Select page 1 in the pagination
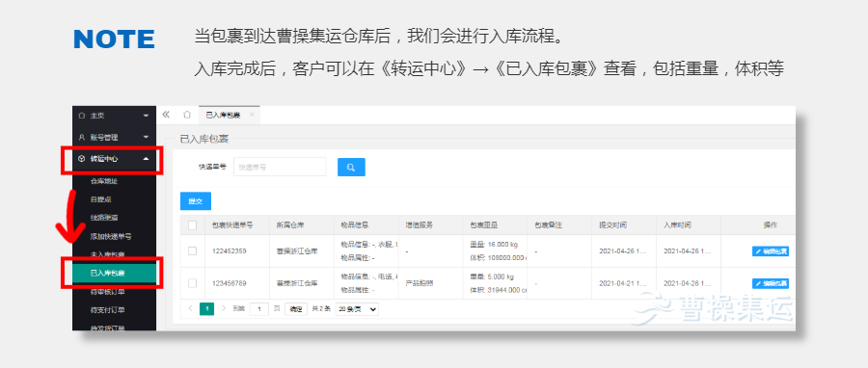 click(x=206, y=309)
